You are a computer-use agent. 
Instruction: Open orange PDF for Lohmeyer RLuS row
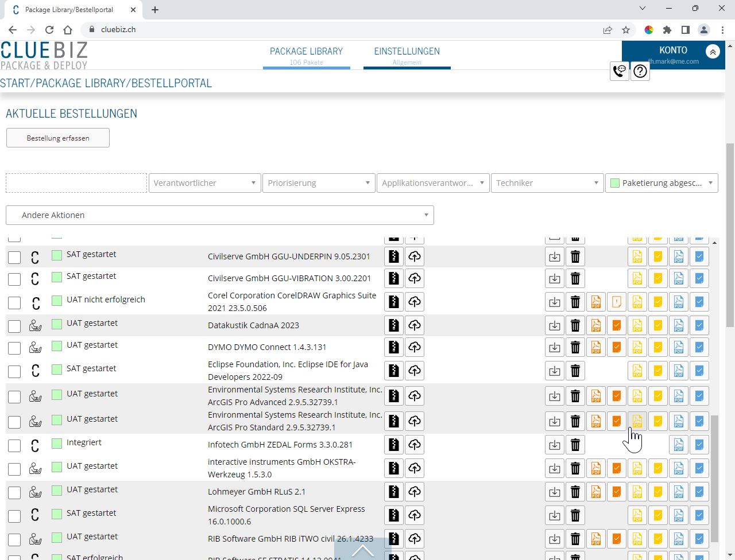(596, 492)
